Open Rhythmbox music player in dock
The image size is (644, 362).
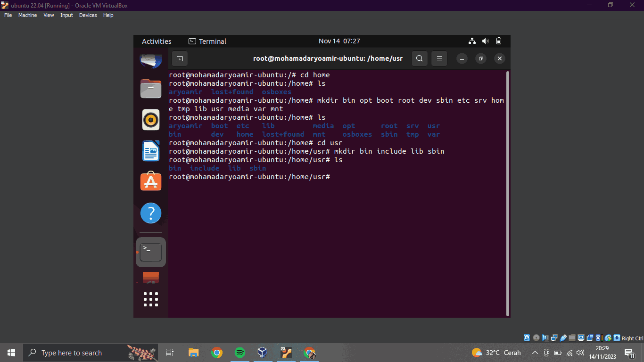pos(151,120)
